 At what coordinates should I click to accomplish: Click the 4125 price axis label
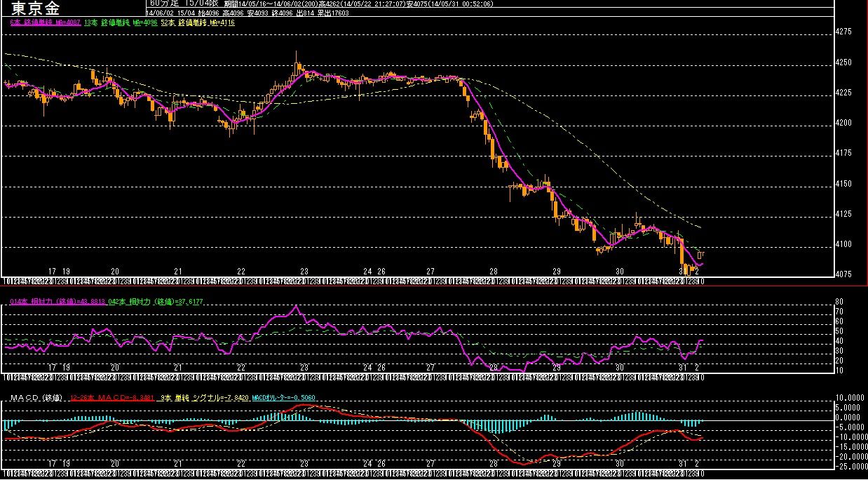coord(843,214)
